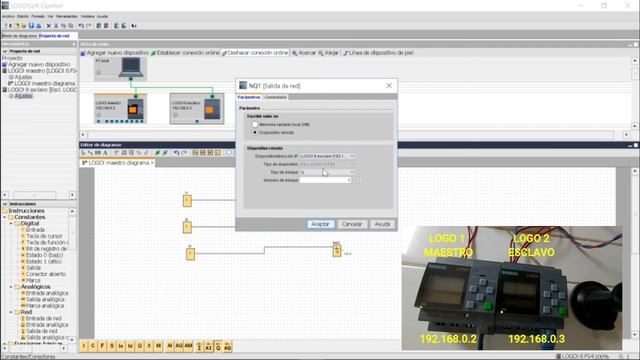The height and width of the screenshot is (360, 640).
Task: Click the Redo icon in main toolbar
Action: (89, 26)
